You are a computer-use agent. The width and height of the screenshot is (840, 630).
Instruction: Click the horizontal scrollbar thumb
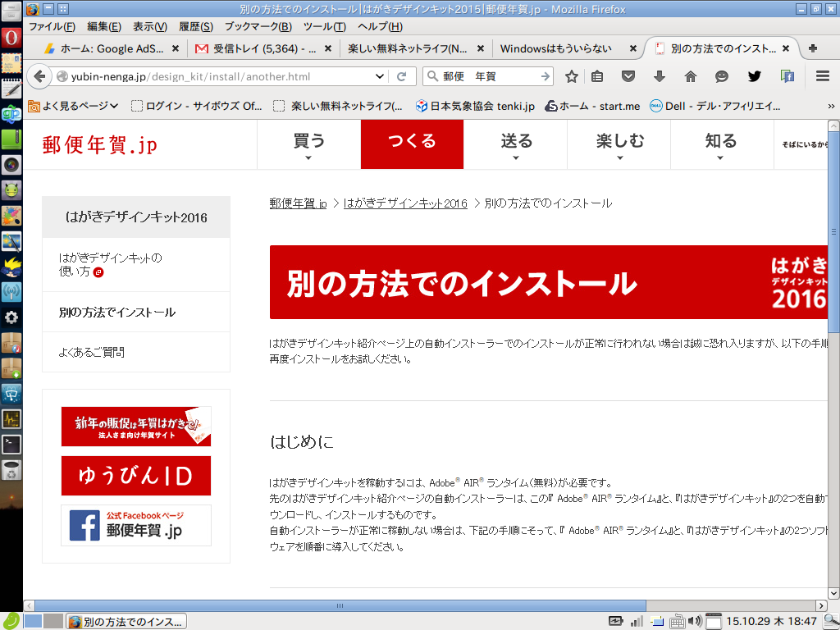tap(340, 606)
